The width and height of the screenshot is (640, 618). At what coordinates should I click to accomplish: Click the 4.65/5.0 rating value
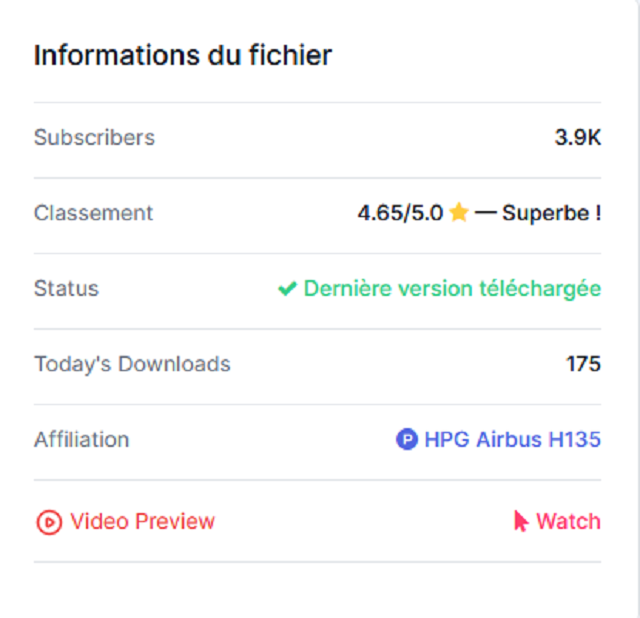(x=400, y=213)
